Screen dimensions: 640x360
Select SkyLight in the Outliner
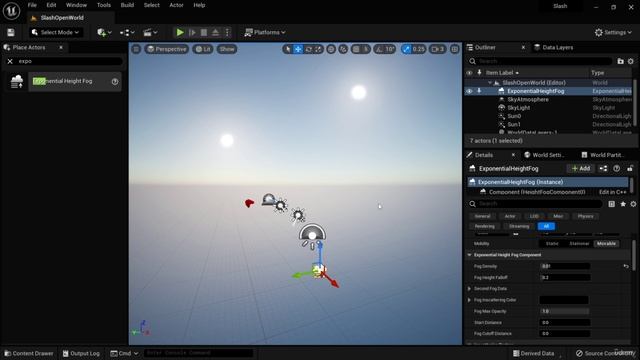pyautogui.click(x=518, y=108)
